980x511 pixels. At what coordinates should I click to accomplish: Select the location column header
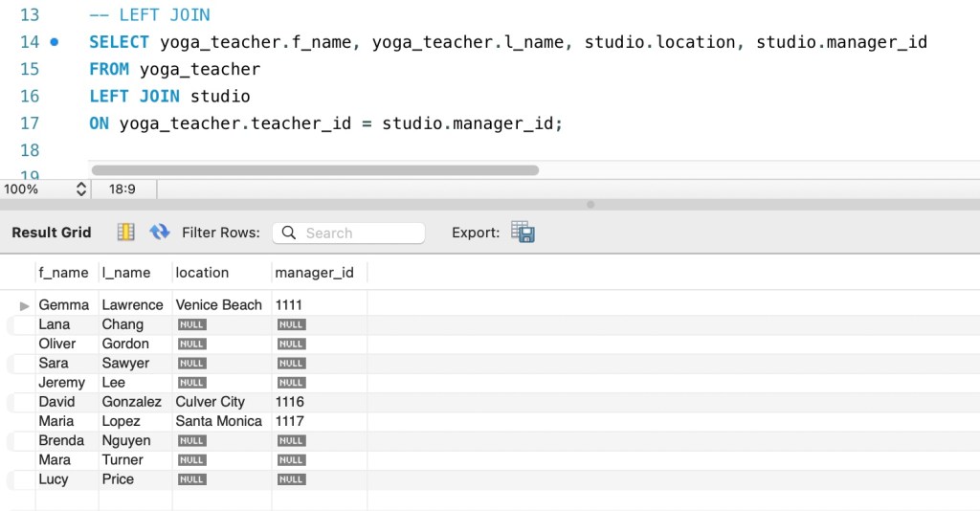click(202, 273)
